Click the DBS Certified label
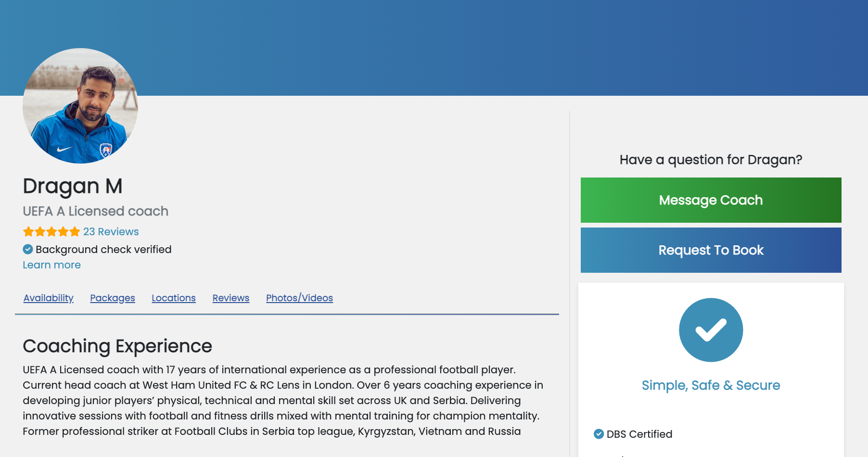 [x=639, y=434]
